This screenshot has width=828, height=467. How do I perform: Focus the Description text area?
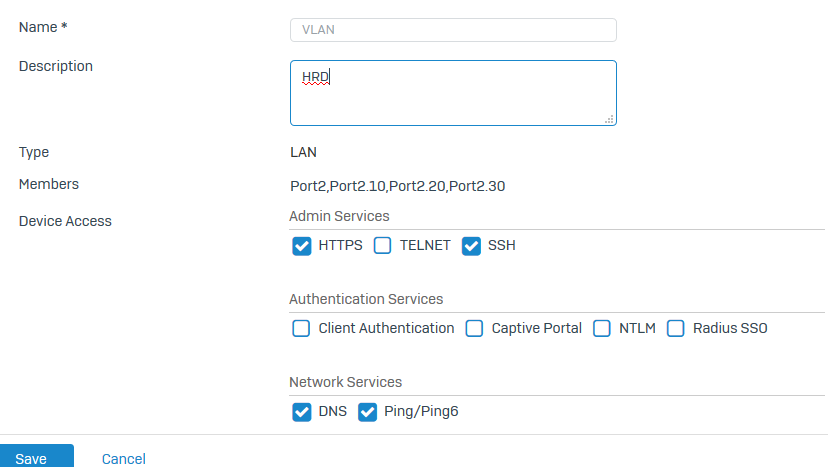[x=452, y=93]
